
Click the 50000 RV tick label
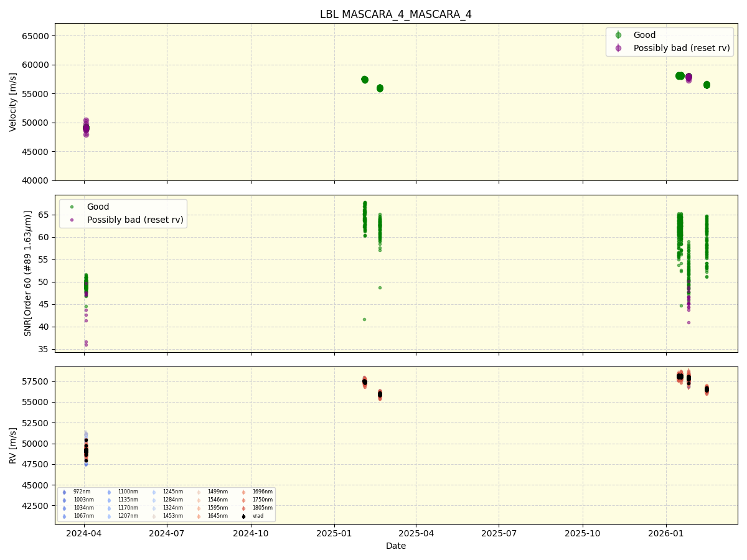(x=35, y=444)
